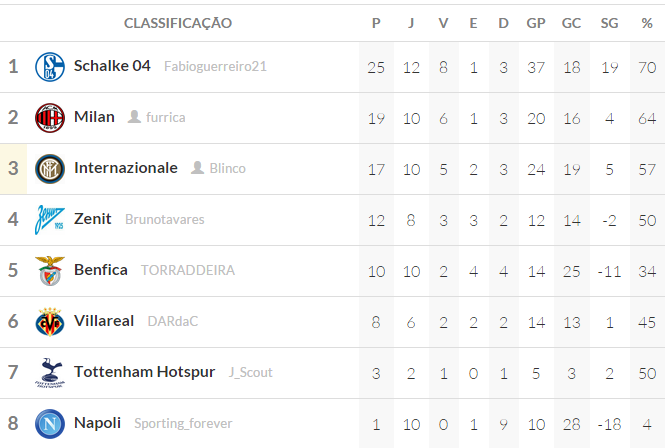Click the Villareal yellow crest

[50, 322]
